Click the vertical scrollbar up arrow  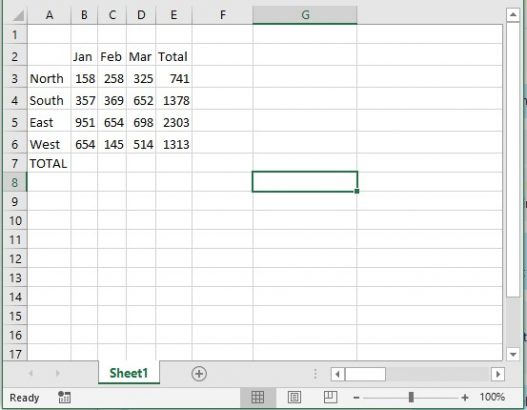pos(513,15)
